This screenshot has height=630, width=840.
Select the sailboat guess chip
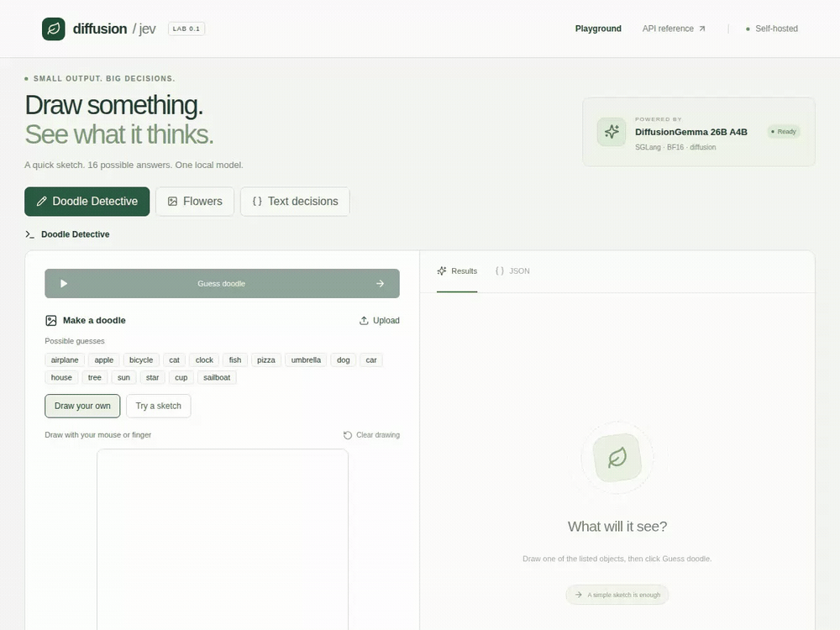(x=217, y=378)
